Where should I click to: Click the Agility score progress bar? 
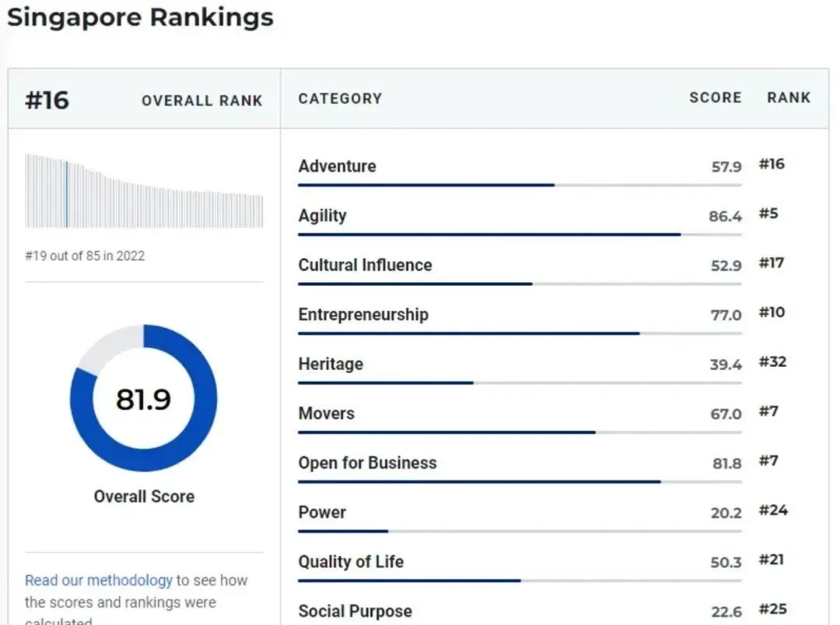coord(520,235)
